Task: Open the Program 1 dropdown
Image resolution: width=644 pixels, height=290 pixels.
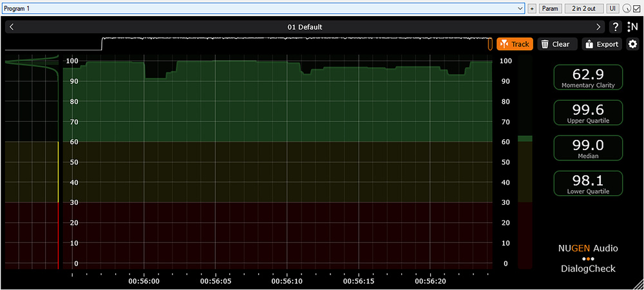Action: [263, 8]
